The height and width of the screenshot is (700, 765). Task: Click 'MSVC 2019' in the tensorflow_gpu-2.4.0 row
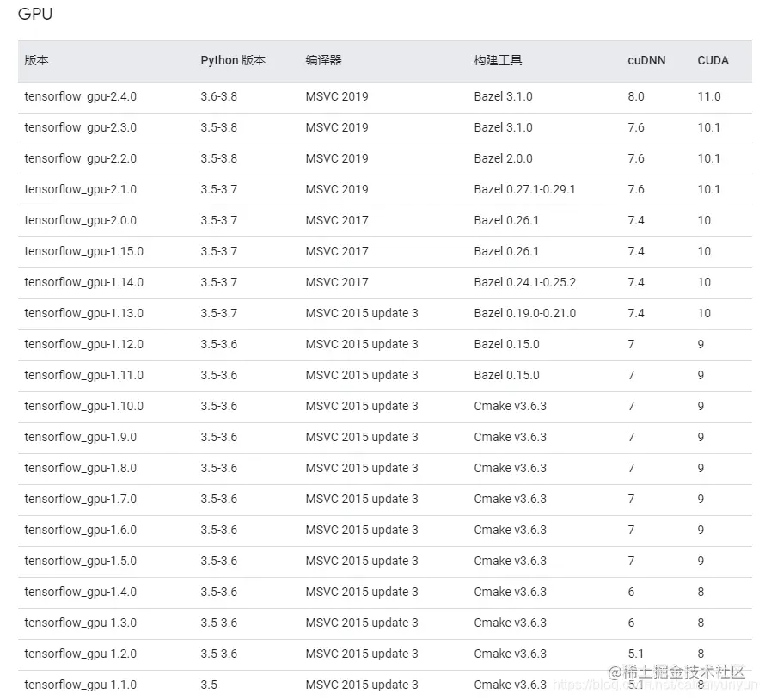pyautogui.click(x=337, y=96)
